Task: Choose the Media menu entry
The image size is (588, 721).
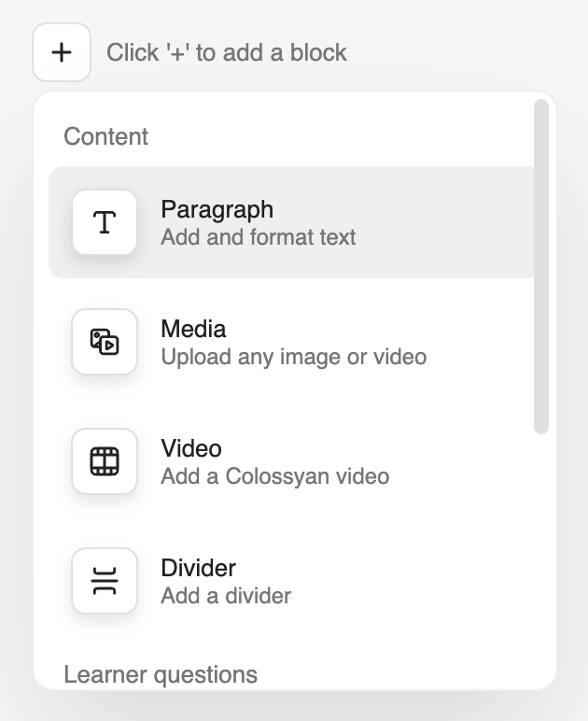Action: (292, 342)
